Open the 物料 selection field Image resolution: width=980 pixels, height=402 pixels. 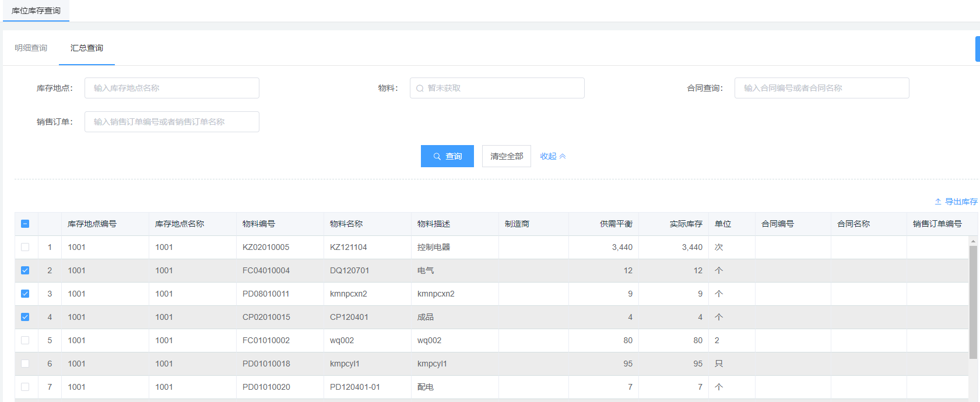pyautogui.click(x=497, y=88)
